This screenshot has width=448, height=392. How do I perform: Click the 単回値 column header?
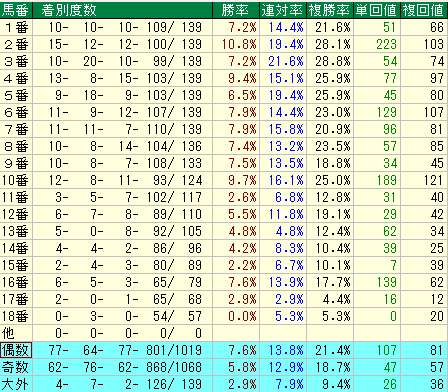pyautogui.click(x=376, y=10)
